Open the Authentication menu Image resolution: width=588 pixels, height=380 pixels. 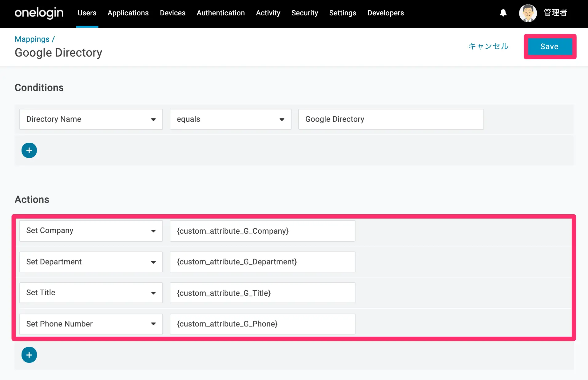click(x=220, y=13)
